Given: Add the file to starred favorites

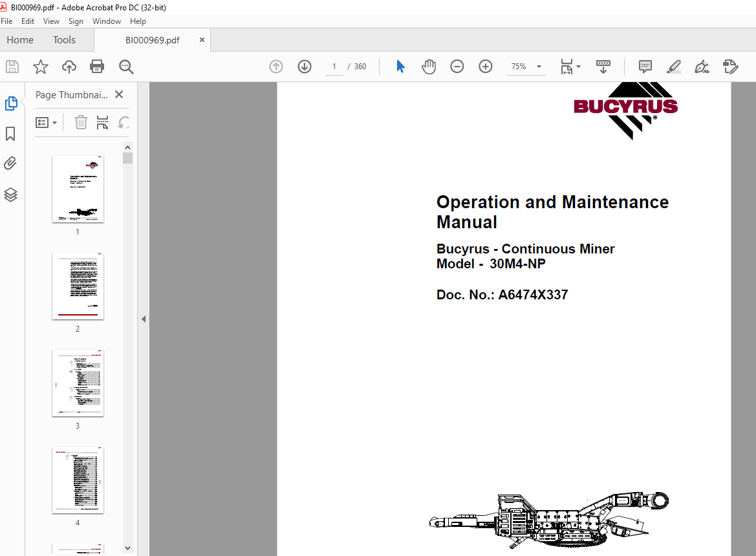Looking at the screenshot, I should (x=41, y=67).
